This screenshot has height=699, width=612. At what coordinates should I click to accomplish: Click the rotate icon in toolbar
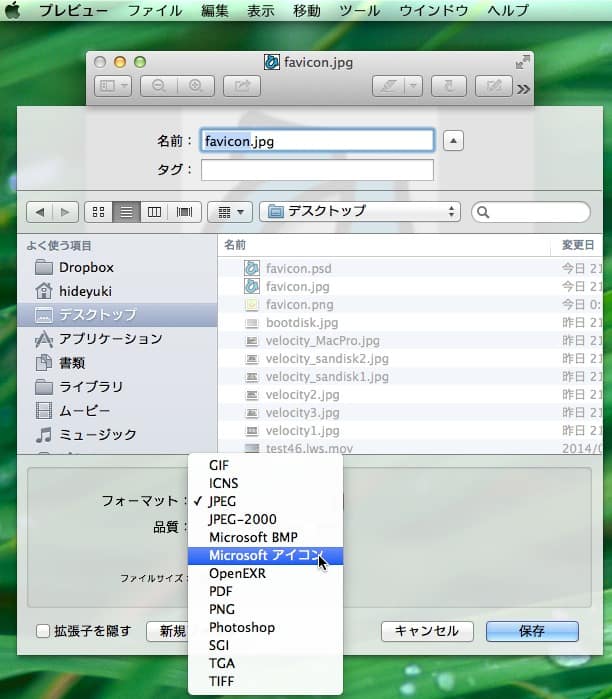[x=449, y=87]
